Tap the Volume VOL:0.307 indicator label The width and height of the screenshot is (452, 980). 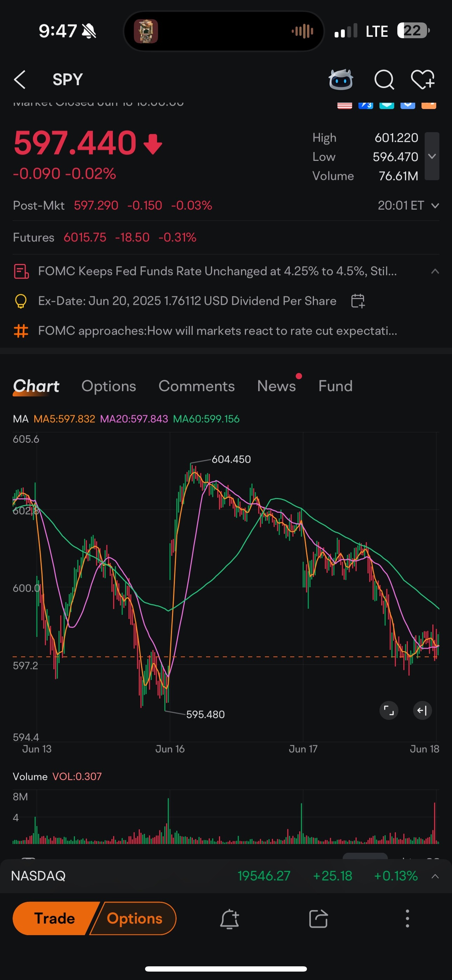[57, 776]
